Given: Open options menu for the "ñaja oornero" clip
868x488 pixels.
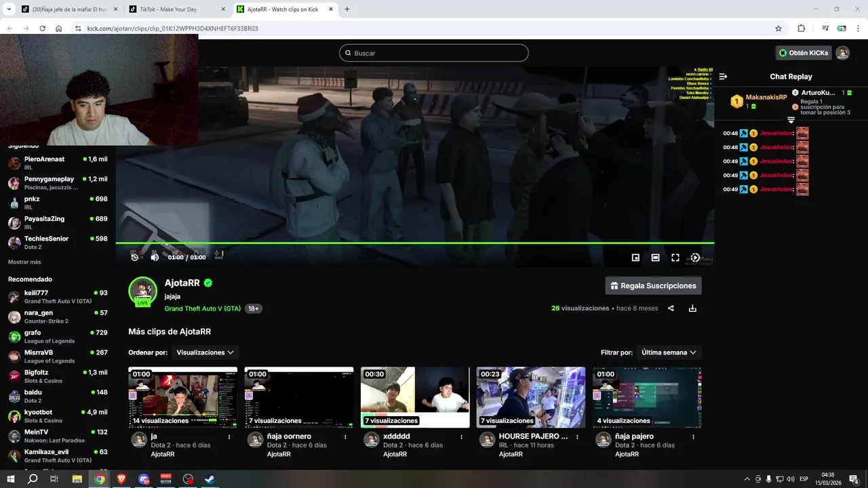Looking at the screenshot, I should (x=345, y=437).
